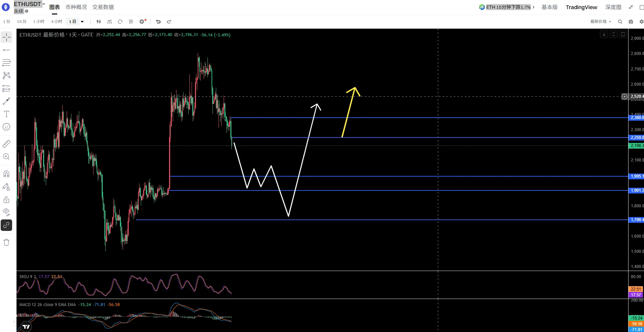The width and height of the screenshot is (644, 332).
Task: Open the 币种概况 tab
Action: tap(76, 7)
